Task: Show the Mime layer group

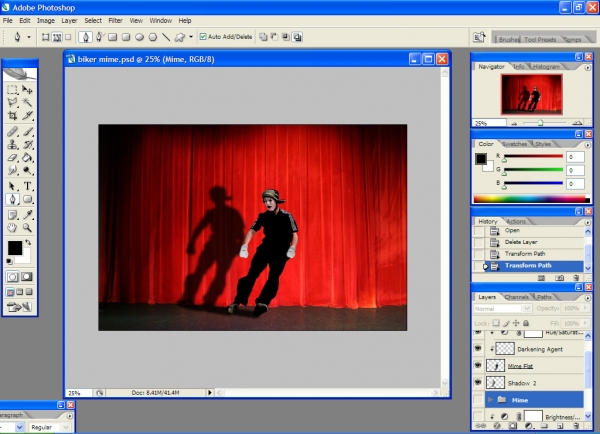Action: click(x=478, y=400)
